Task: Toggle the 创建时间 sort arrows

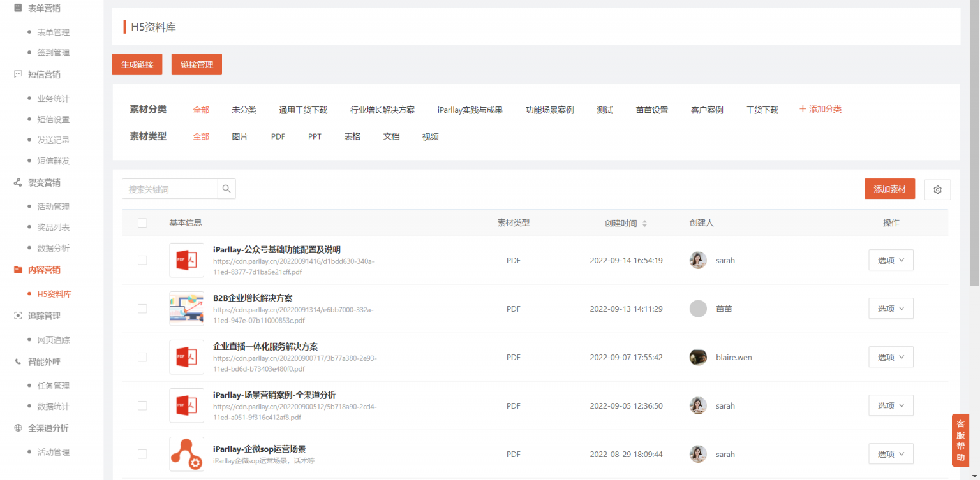Action: coord(644,222)
